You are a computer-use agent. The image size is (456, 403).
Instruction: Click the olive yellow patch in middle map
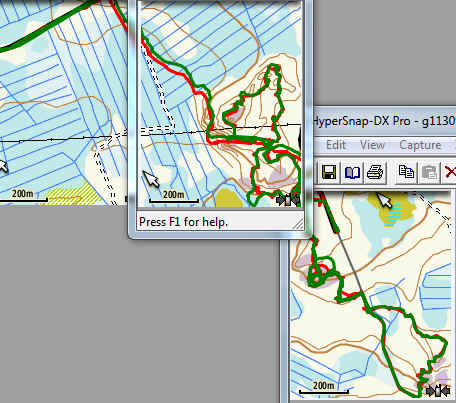pos(229,198)
